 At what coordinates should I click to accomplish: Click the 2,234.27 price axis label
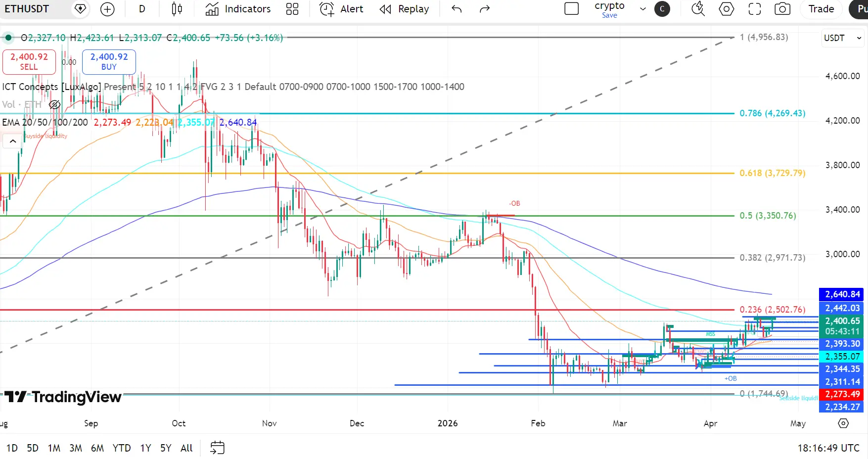[842, 407]
